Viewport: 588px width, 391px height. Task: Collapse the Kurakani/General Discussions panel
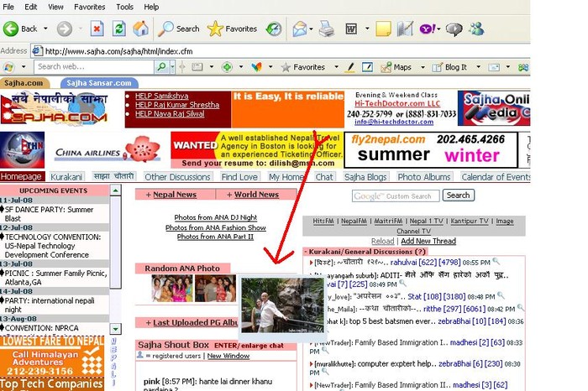(x=307, y=251)
